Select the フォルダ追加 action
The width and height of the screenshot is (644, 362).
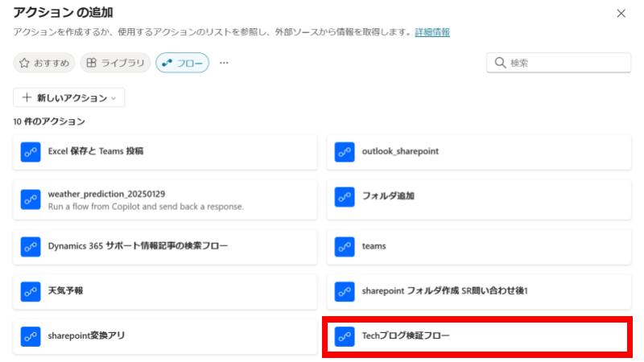pos(479,200)
